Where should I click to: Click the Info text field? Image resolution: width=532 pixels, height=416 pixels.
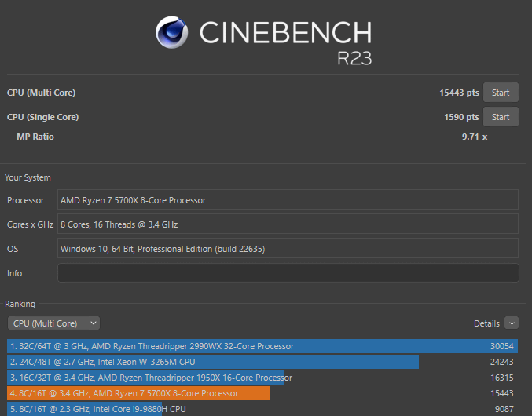coord(288,272)
